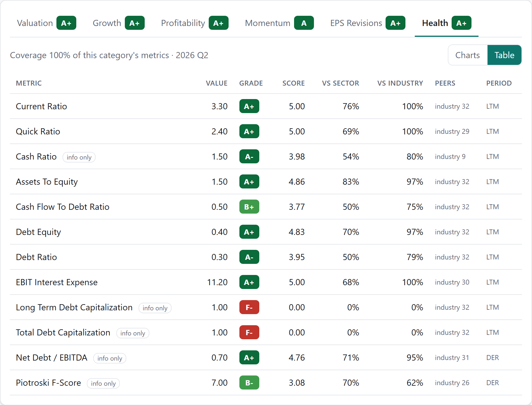Image resolution: width=532 pixels, height=405 pixels.
Task: Select the Table view toggle
Action: tap(504, 55)
